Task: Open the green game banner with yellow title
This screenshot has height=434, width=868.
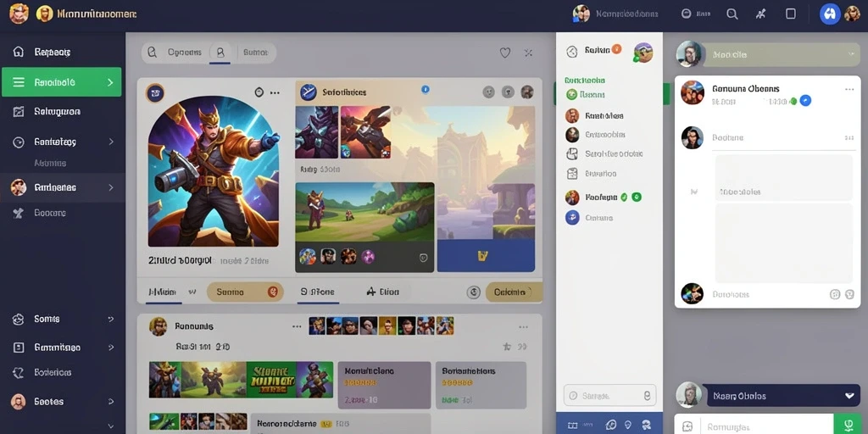Action: (271, 379)
